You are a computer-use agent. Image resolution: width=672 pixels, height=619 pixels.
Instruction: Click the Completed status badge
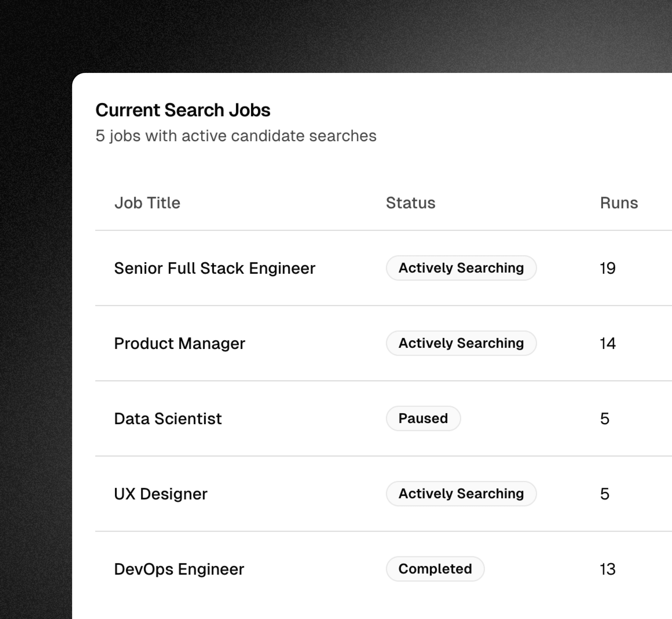[x=435, y=569]
